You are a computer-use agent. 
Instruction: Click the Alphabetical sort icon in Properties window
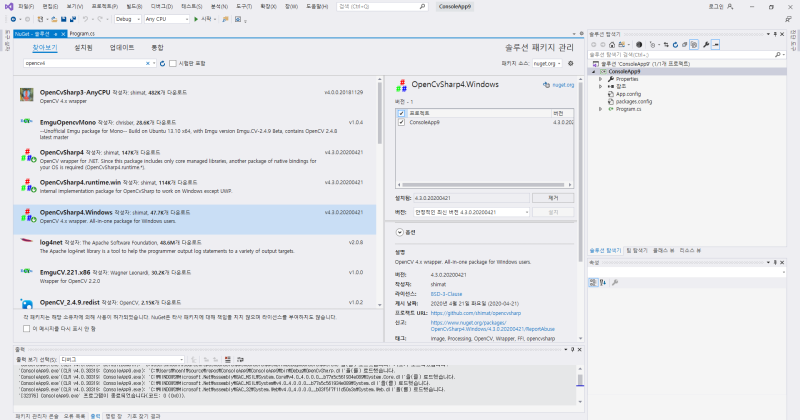603,282
